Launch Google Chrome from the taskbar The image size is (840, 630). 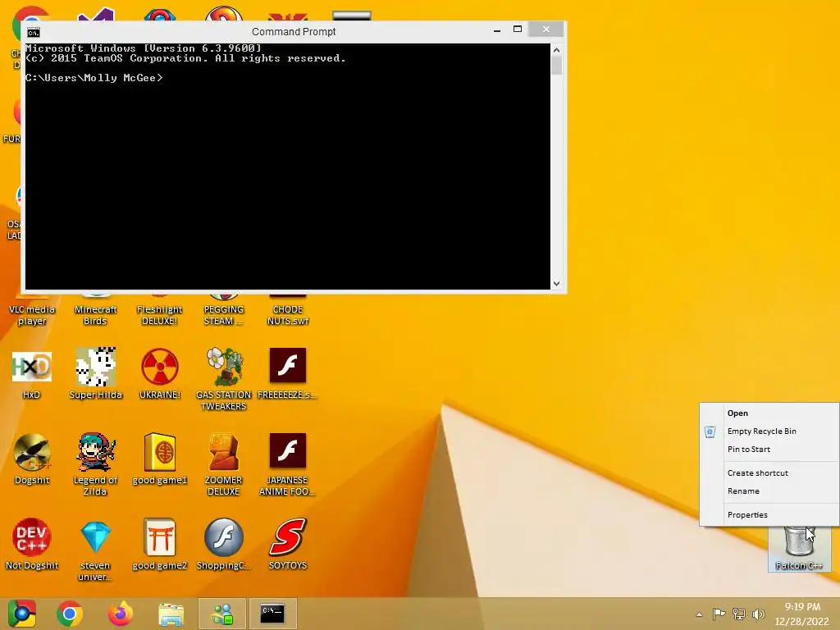point(70,614)
